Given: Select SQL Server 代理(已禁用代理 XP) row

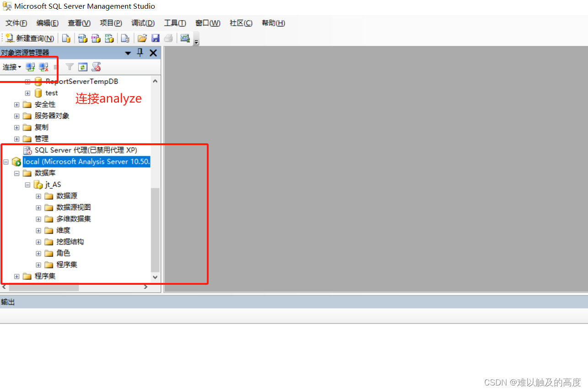Looking at the screenshot, I should coord(86,150).
